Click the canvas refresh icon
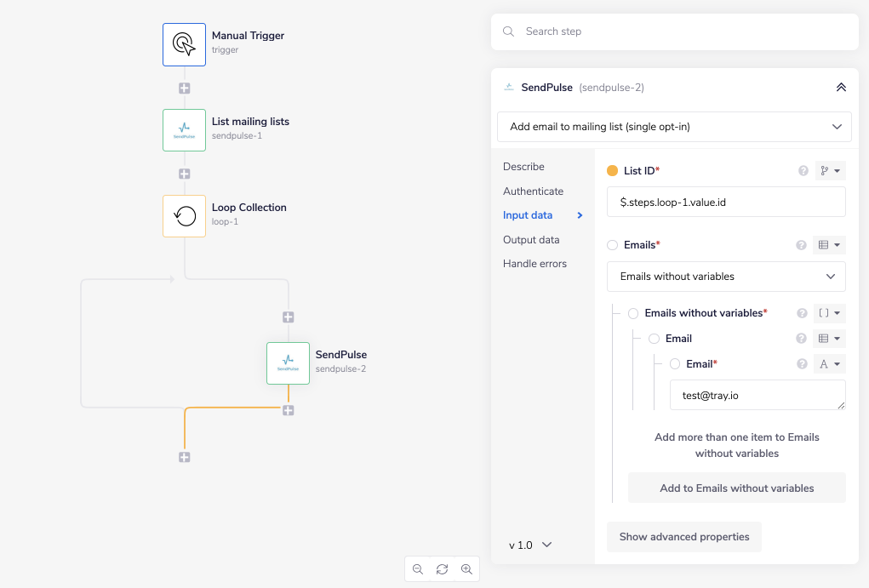 (x=442, y=568)
